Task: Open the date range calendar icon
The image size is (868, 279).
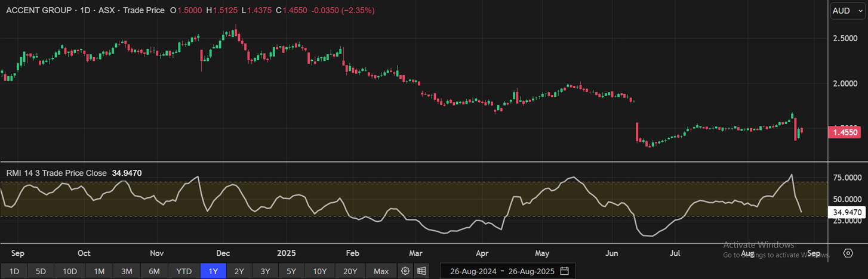Action: tap(564, 271)
